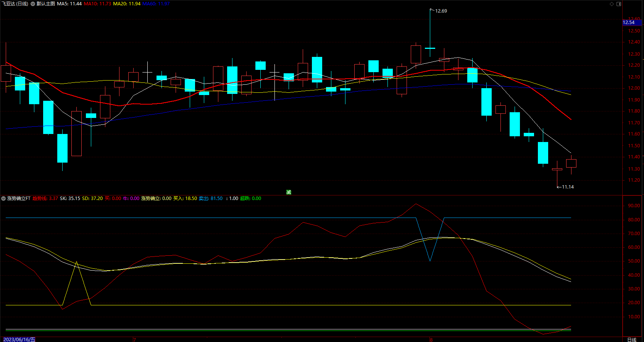Click the 涨势确立FT indicator name
This screenshot has width=644, height=342.
click(x=19, y=198)
